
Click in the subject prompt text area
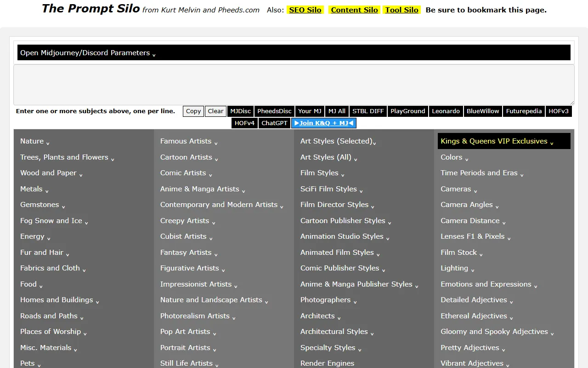(x=294, y=85)
